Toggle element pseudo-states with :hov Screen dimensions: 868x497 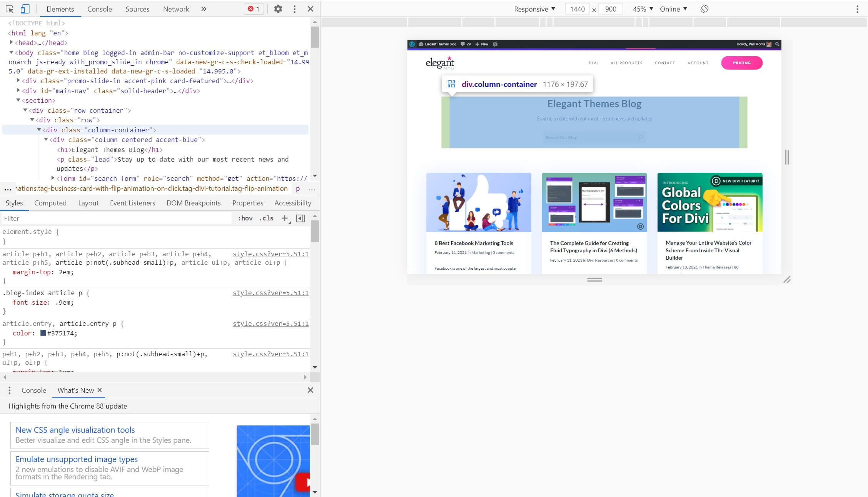(x=245, y=218)
